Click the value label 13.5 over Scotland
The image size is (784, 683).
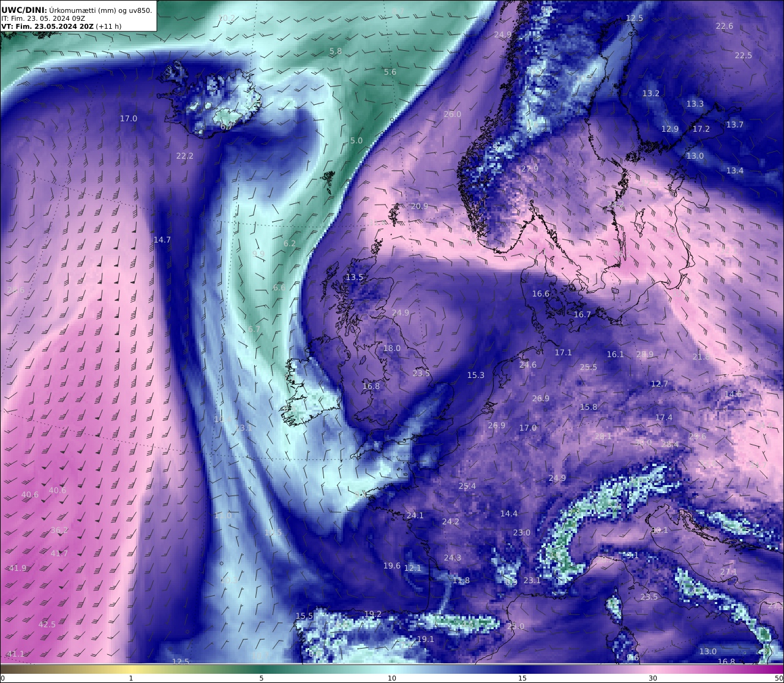tap(354, 277)
